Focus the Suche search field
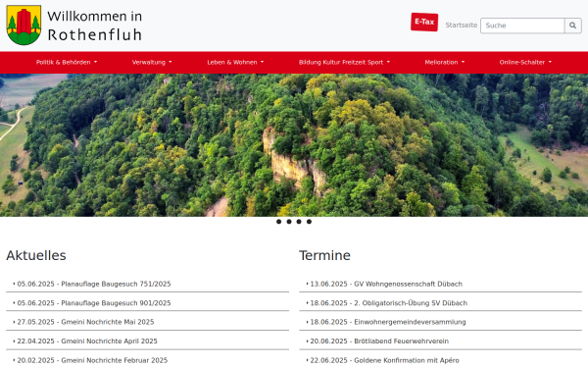 [522, 26]
